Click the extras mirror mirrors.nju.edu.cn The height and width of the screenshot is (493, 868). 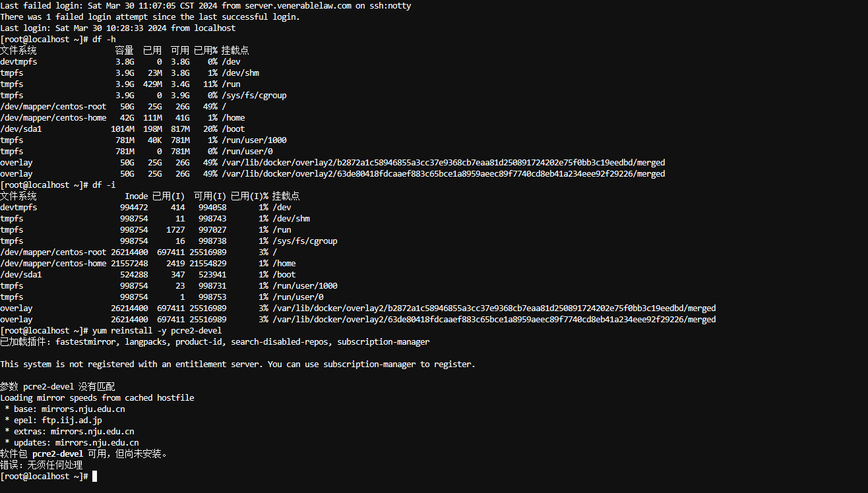pyautogui.click(x=92, y=431)
